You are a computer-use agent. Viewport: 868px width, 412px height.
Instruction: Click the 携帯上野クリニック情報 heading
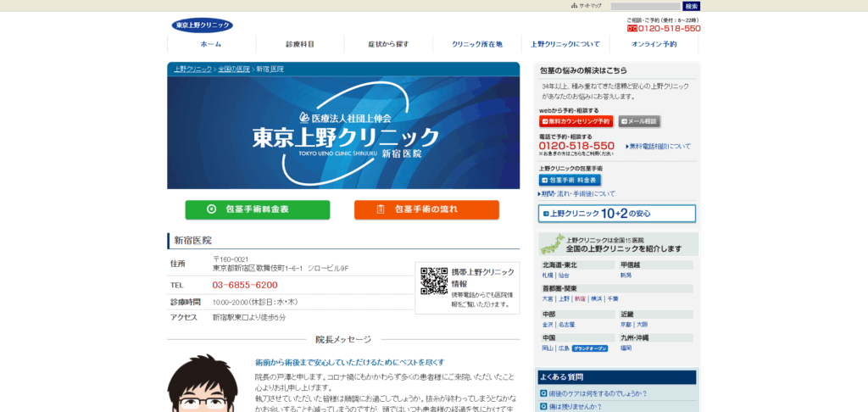tap(482, 277)
